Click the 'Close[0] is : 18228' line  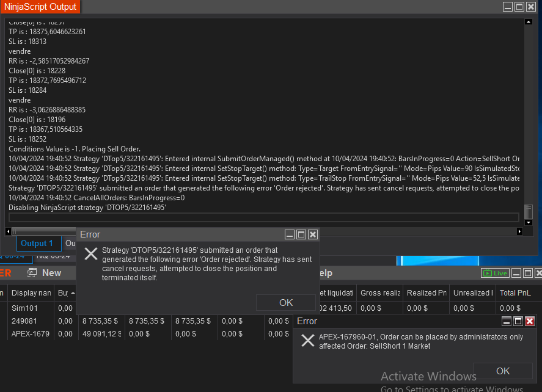pos(37,71)
